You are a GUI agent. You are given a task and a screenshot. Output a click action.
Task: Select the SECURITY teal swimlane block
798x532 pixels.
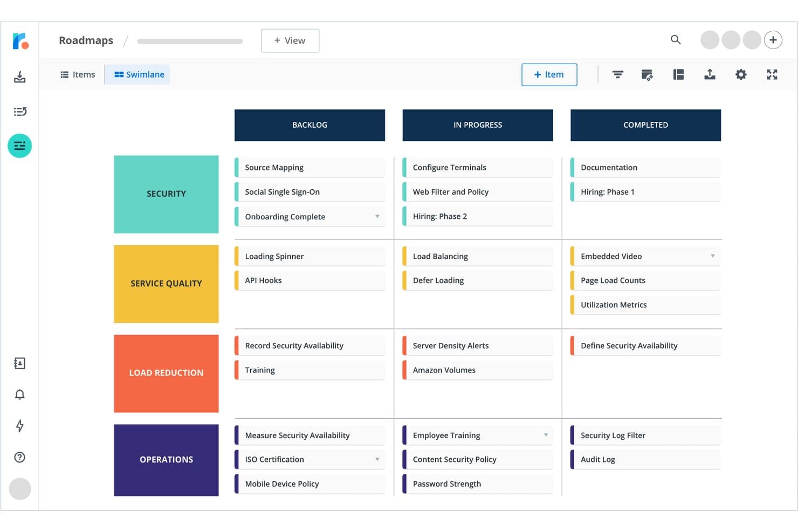coord(166,194)
